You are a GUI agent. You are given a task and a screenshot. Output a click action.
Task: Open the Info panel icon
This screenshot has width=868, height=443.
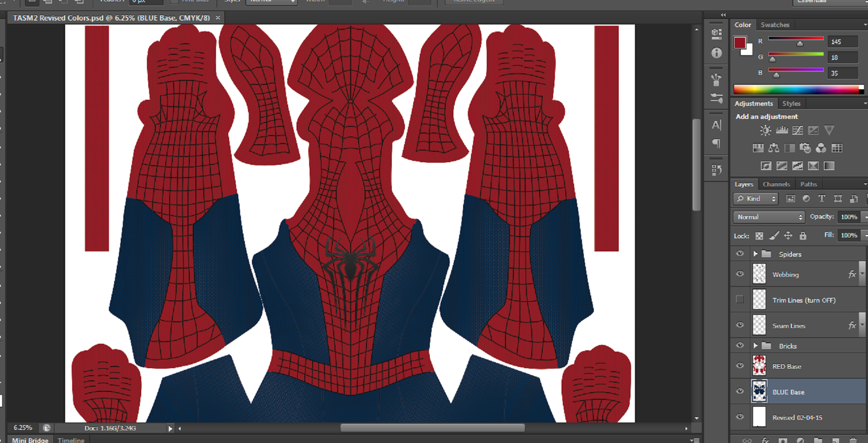716,53
